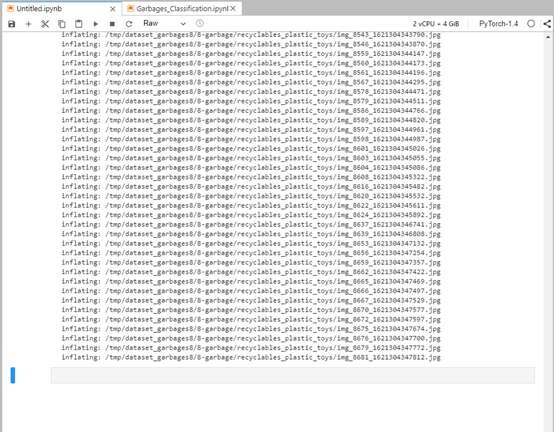Image resolution: width=554 pixels, height=432 pixels.
Task: Click the last output line img_8681_1621304347812.jpg
Action: pos(251,357)
